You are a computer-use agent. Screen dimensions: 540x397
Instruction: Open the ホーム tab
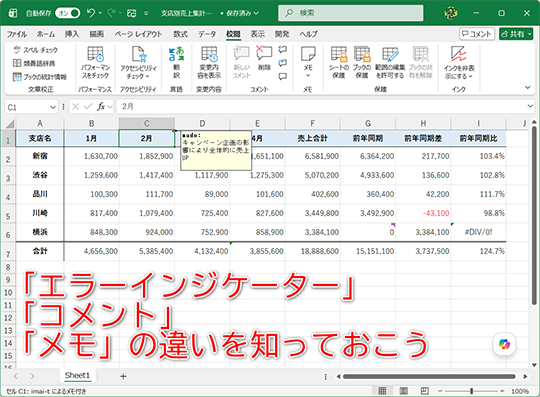coord(46,34)
